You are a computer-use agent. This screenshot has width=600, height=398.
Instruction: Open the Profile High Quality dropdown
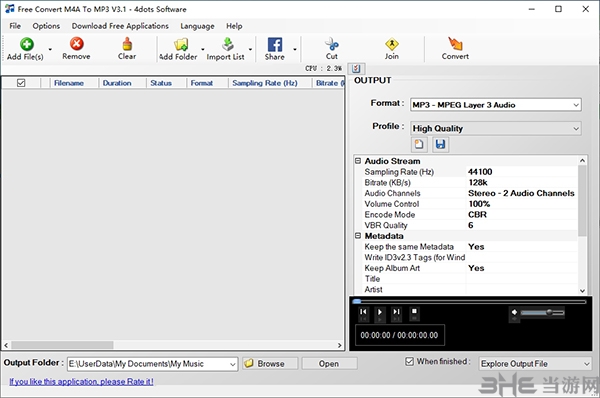click(496, 129)
